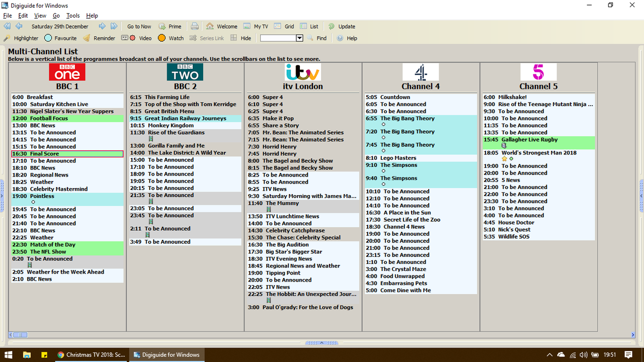The height and width of the screenshot is (362, 644).
Task: Open Help from the toolbar
Action: point(347,38)
